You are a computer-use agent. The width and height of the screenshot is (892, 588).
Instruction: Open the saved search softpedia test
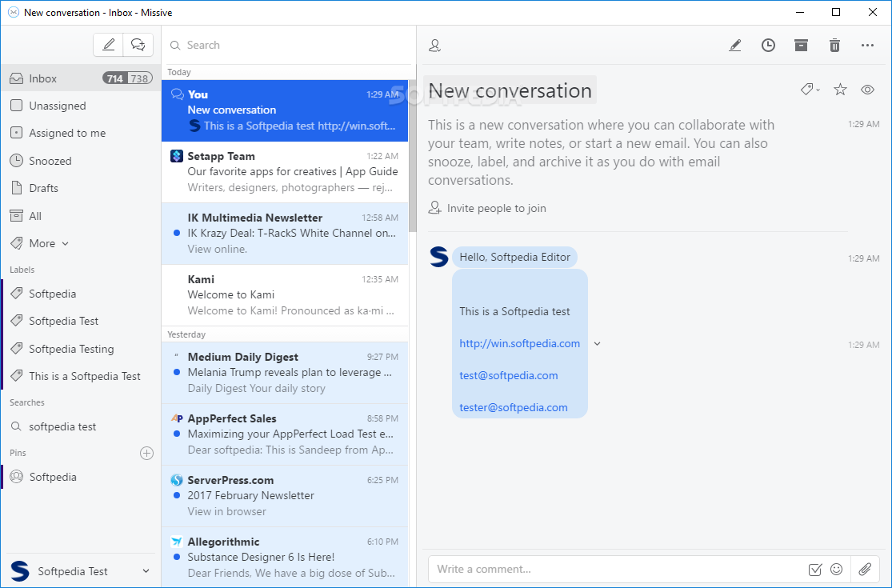pos(81,426)
